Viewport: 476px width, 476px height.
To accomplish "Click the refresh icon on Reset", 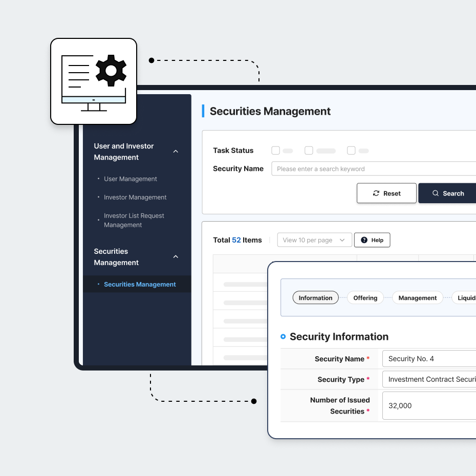I will tap(376, 193).
